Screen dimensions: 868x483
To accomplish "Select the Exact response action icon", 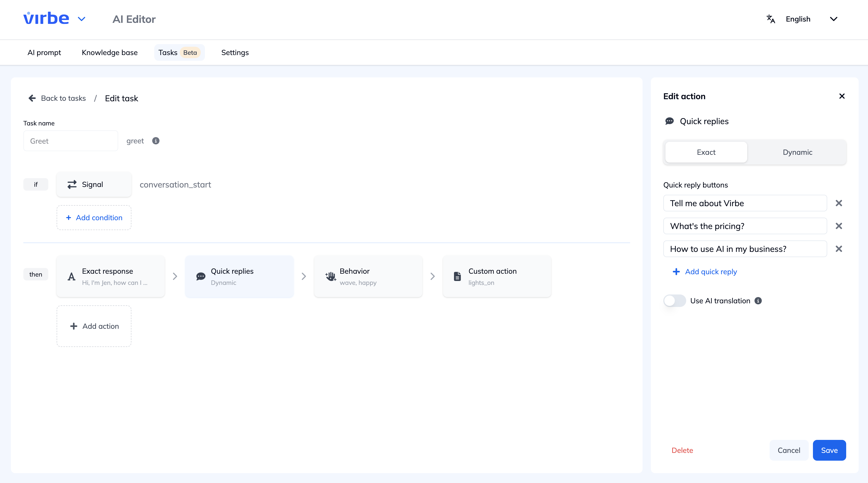I will point(71,277).
